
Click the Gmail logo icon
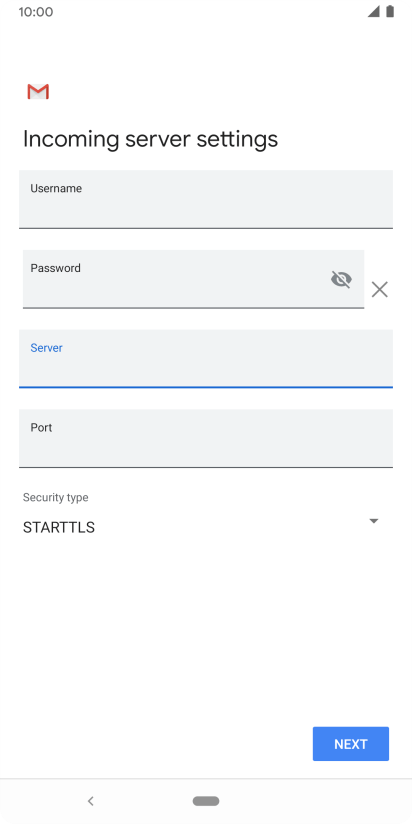[x=38, y=92]
